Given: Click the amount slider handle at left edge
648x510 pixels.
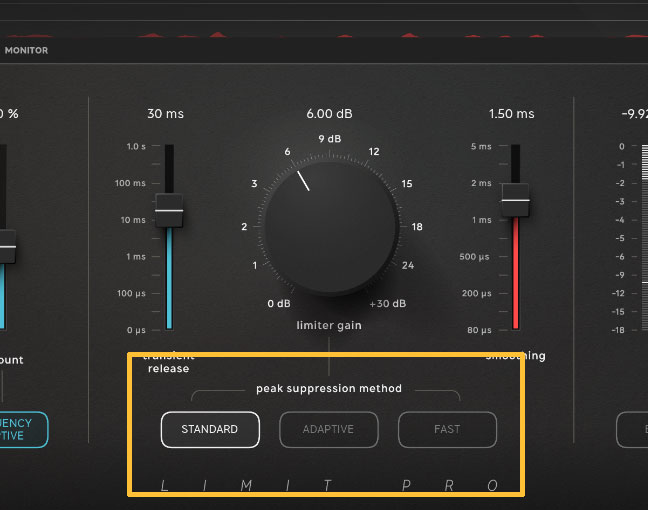Looking at the screenshot, I should point(8,247).
